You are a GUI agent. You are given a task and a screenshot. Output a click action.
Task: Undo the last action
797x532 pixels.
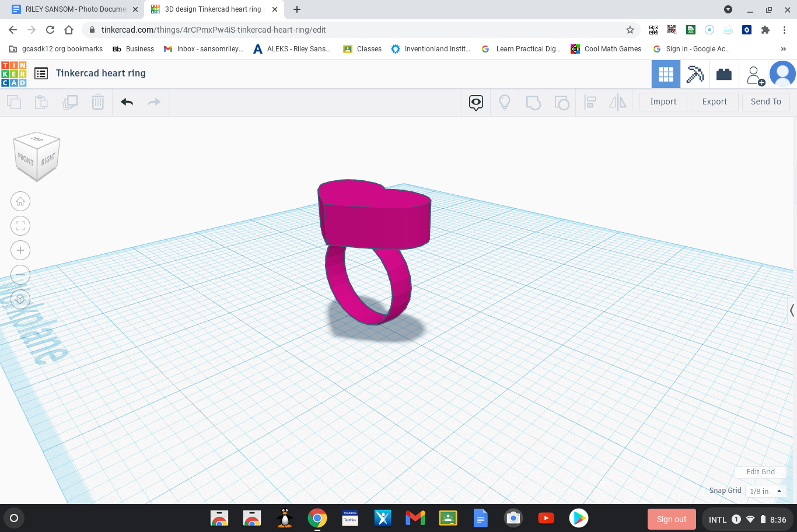(127, 101)
